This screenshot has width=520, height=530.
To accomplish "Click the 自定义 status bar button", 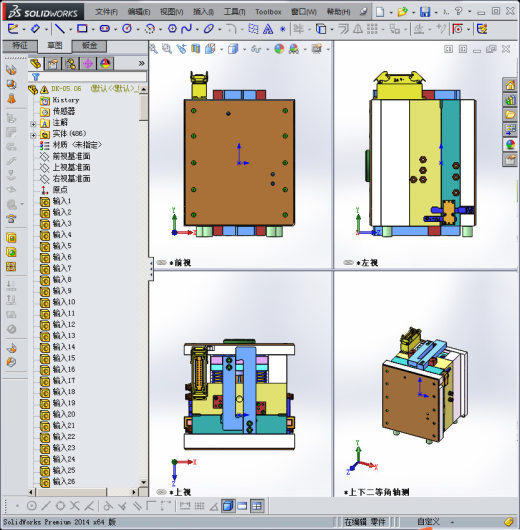I will coord(428,522).
